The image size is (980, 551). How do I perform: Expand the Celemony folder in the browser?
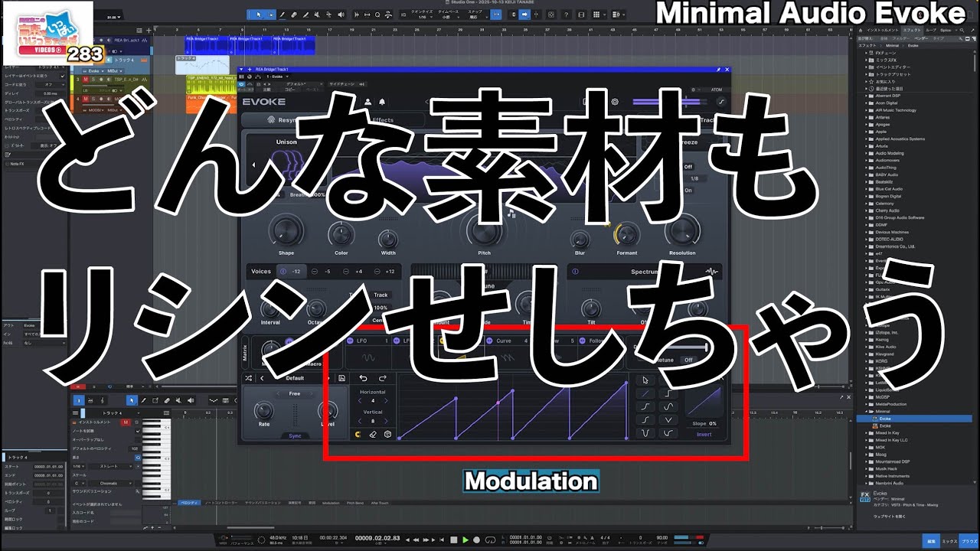click(x=867, y=204)
